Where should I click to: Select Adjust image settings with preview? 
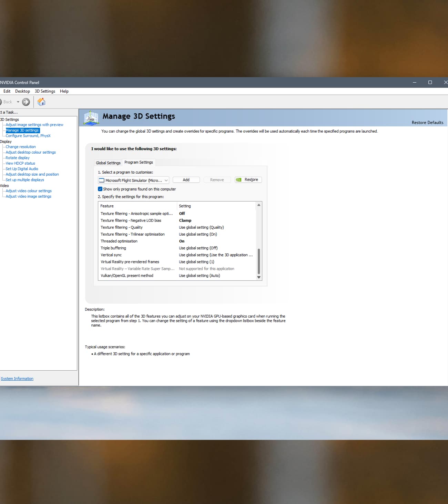click(34, 125)
